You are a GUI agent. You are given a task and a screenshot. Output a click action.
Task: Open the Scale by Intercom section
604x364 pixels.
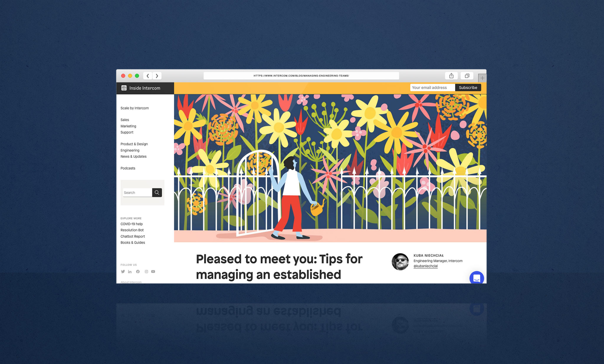click(x=134, y=108)
